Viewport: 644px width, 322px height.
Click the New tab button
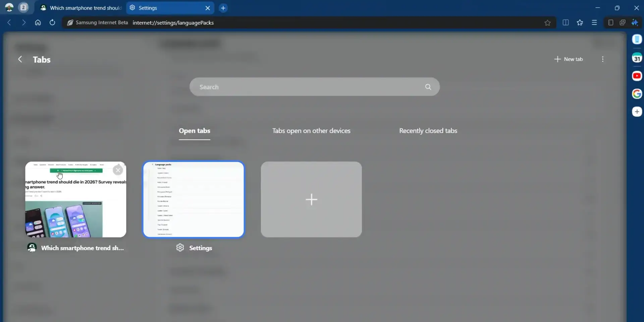569,59
